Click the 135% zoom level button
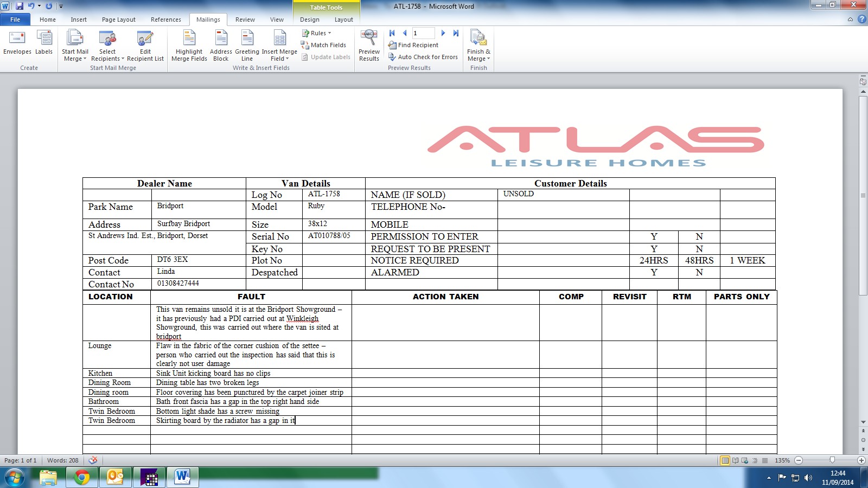The width and height of the screenshot is (868, 488). tap(782, 460)
